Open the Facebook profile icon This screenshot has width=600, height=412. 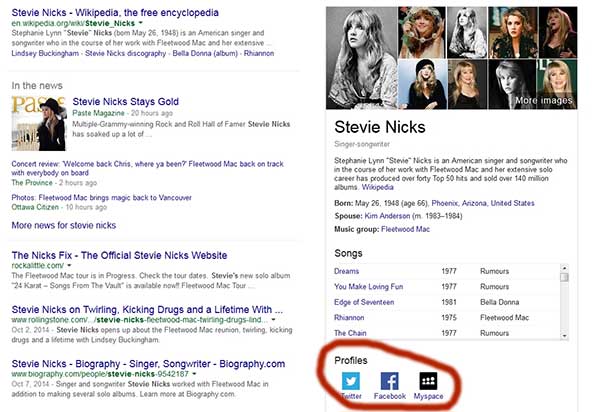pos(390,381)
